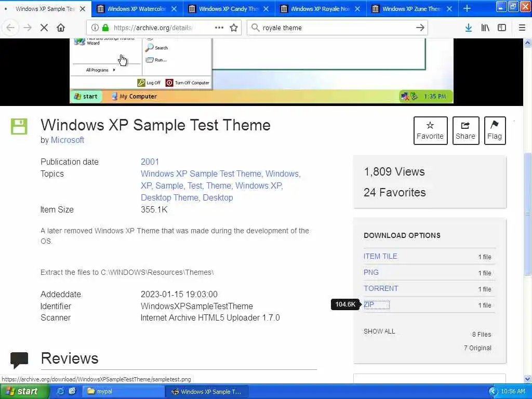Expand hidden tray icons arrow
The width and height of the screenshot is (532, 399).
pyautogui.click(x=493, y=392)
